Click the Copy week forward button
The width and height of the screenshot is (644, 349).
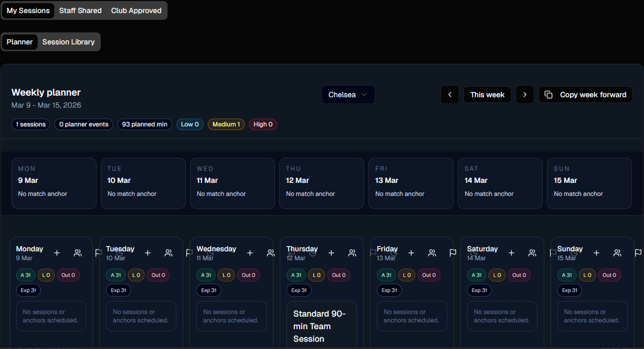(586, 95)
